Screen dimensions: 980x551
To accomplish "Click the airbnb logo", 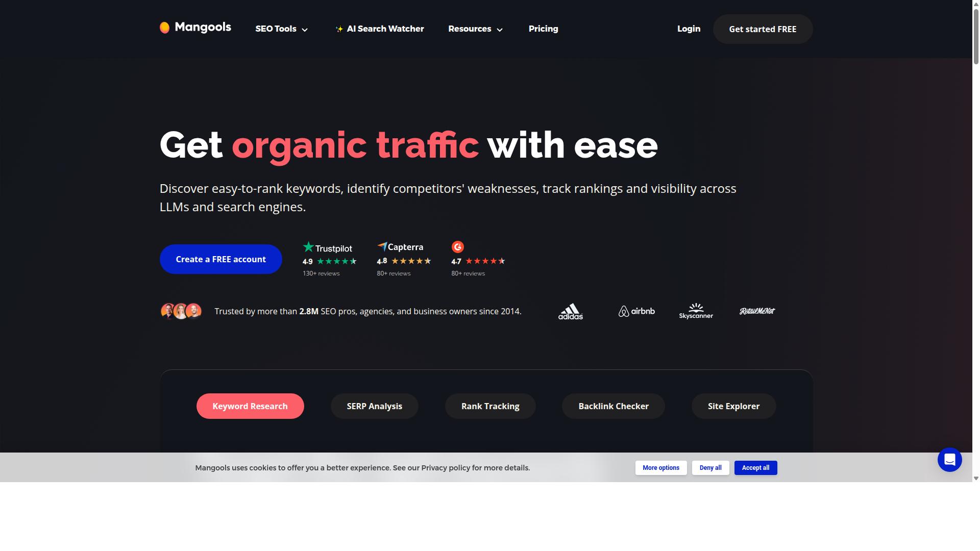I will click(x=636, y=311).
